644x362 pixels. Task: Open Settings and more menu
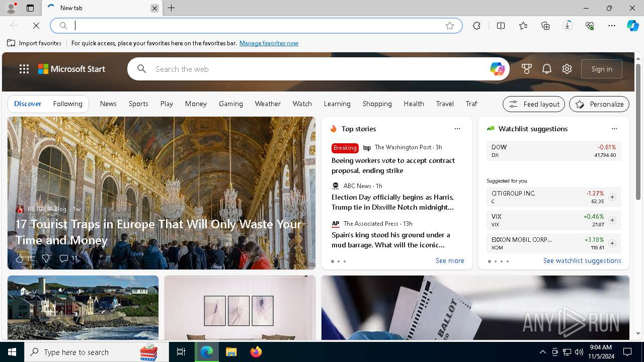click(612, 26)
